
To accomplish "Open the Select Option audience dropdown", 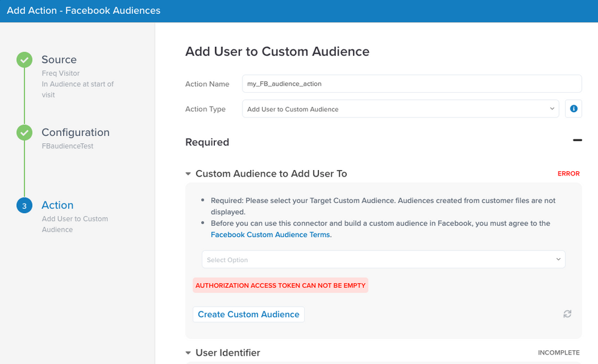I will click(x=383, y=260).
